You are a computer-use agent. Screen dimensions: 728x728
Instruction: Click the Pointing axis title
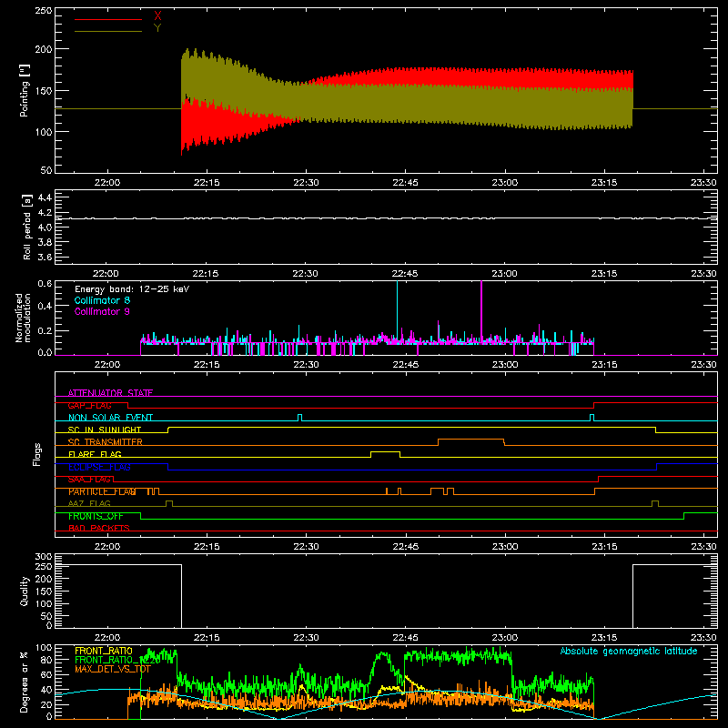[x=25, y=90]
